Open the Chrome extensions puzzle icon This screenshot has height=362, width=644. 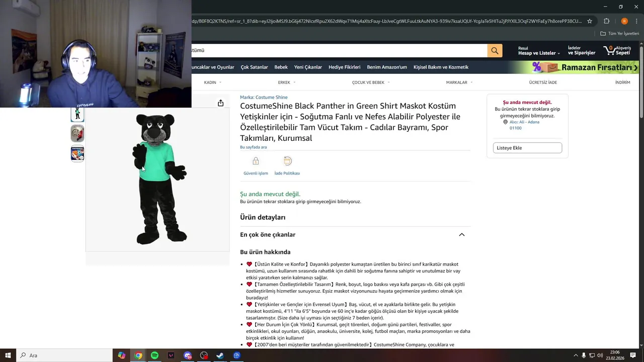(x=606, y=21)
